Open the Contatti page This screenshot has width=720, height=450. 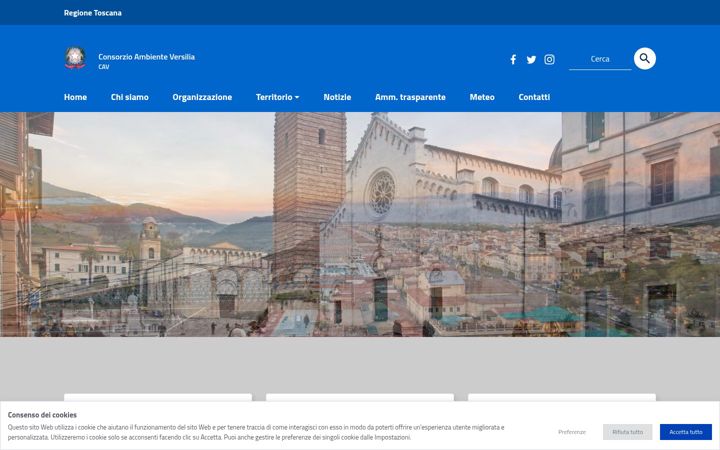click(534, 97)
